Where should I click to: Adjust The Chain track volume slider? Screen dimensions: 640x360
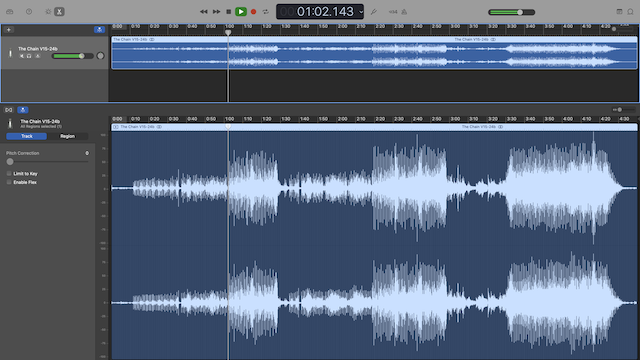click(x=73, y=56)
